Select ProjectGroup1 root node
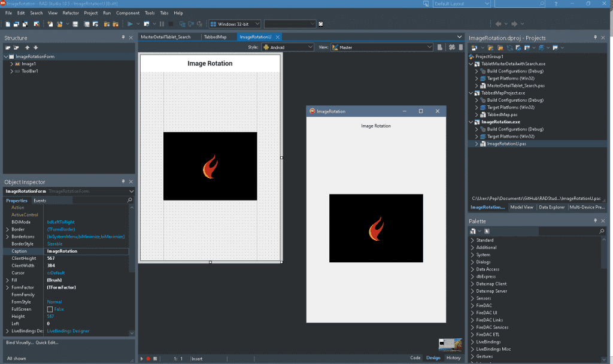This screenshot has height=364, width=613. pyautogui.click(x=489, y=56)
